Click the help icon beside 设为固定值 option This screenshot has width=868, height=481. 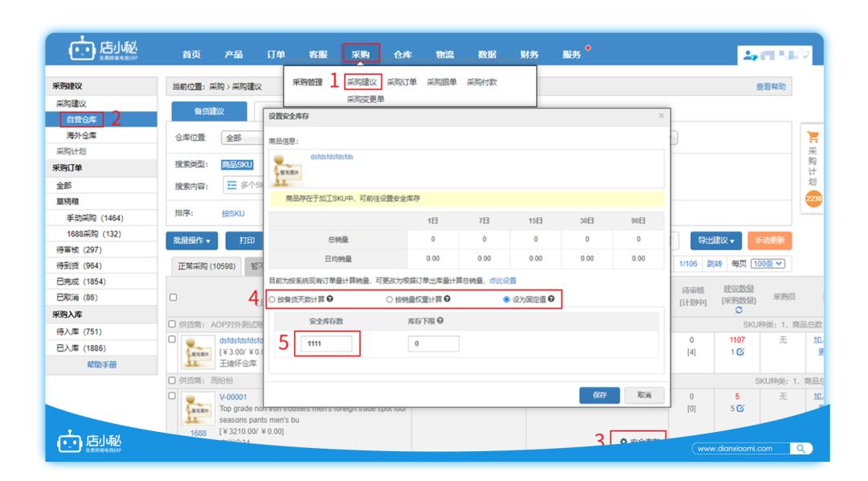(x=552, y=298)
